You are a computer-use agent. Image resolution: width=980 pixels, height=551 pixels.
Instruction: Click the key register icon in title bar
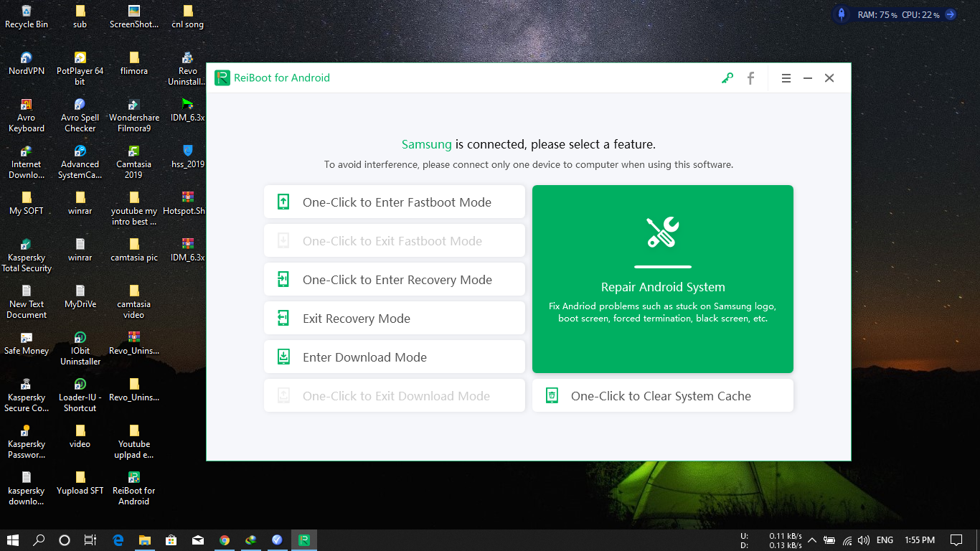[x=727, y=78]
